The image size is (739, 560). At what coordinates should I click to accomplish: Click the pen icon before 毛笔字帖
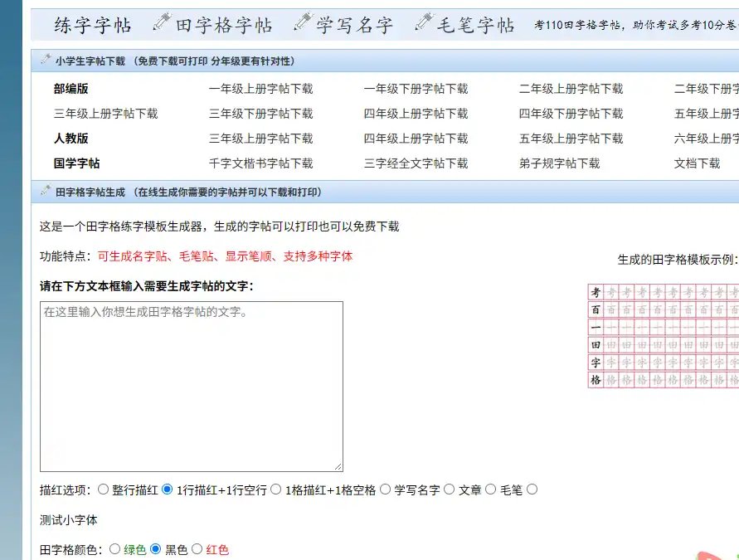tap(424, 22)
